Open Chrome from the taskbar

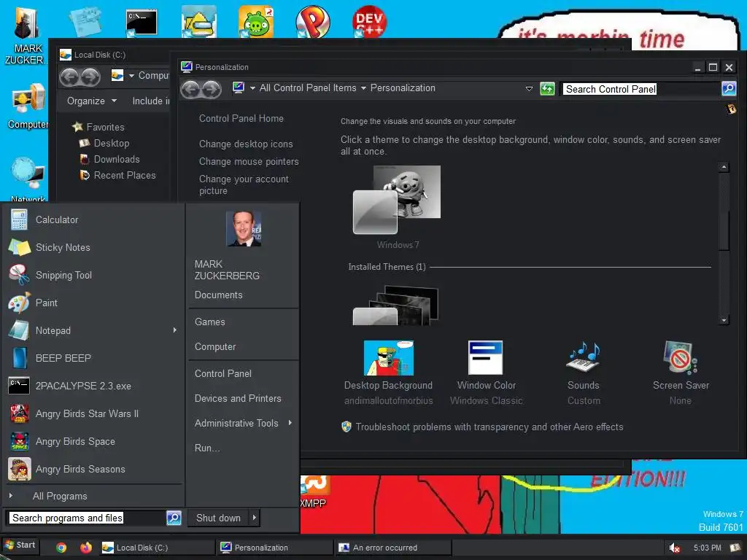point(61,548)
